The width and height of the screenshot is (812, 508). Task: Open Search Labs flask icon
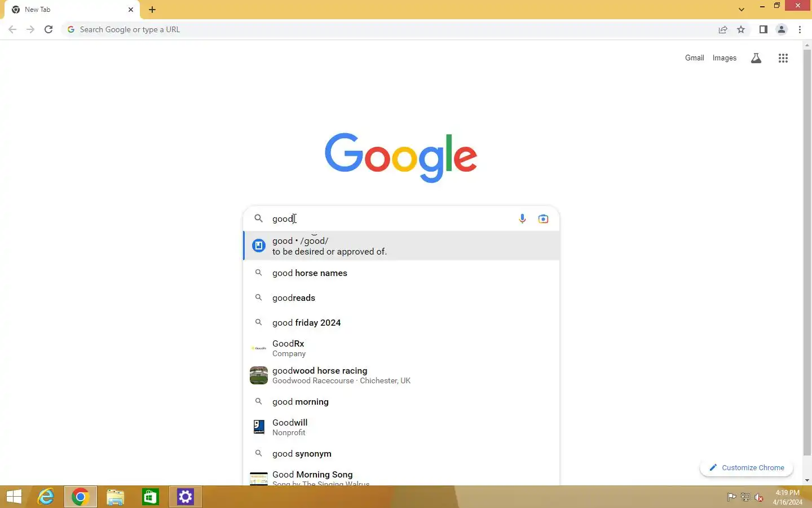[756, 58]
